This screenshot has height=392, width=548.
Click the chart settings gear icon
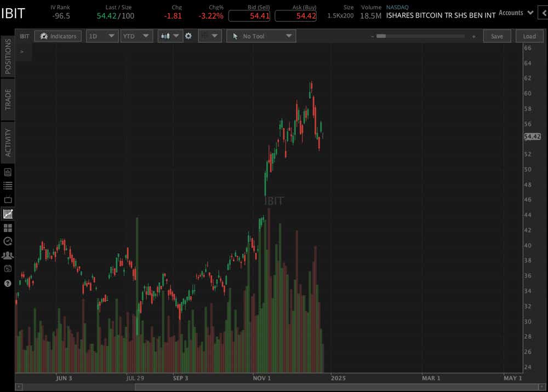pyautogui.click(x=189, y=36)
